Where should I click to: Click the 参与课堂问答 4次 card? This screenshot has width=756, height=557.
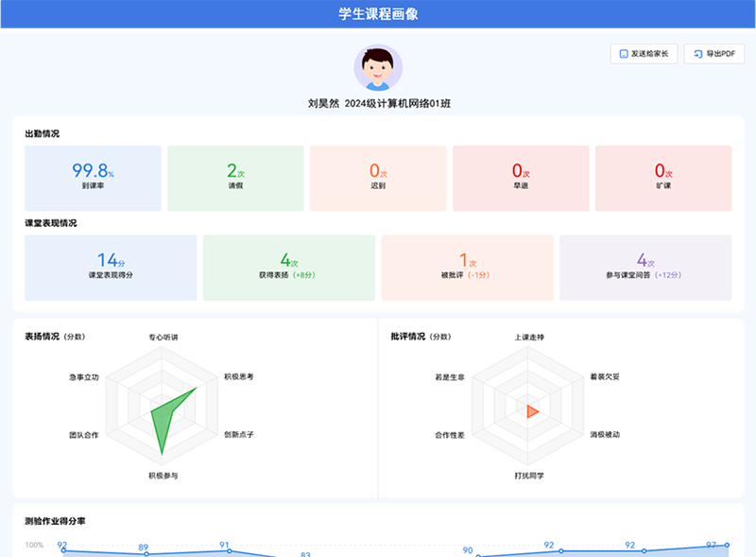645,268
